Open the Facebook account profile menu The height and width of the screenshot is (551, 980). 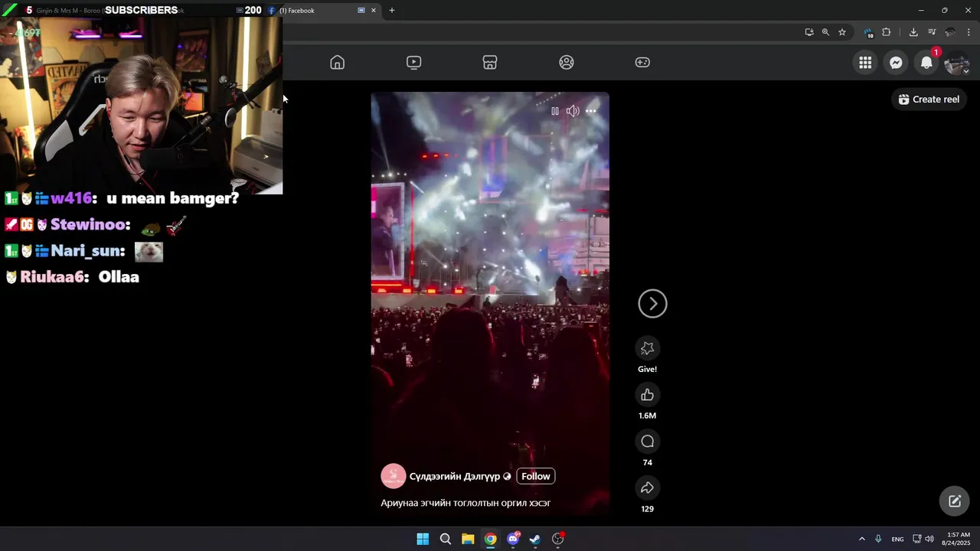(x=957, y=63)
